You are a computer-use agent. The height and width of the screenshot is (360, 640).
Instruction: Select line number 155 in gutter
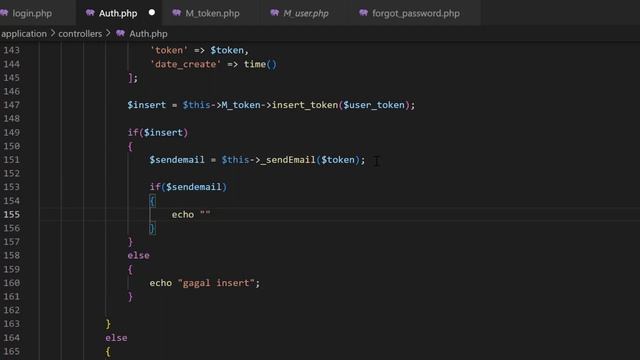coord(11,214)
